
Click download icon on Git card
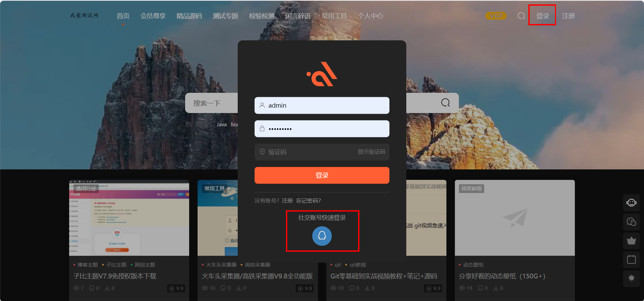pyautogui.click(x=367, y=288)
